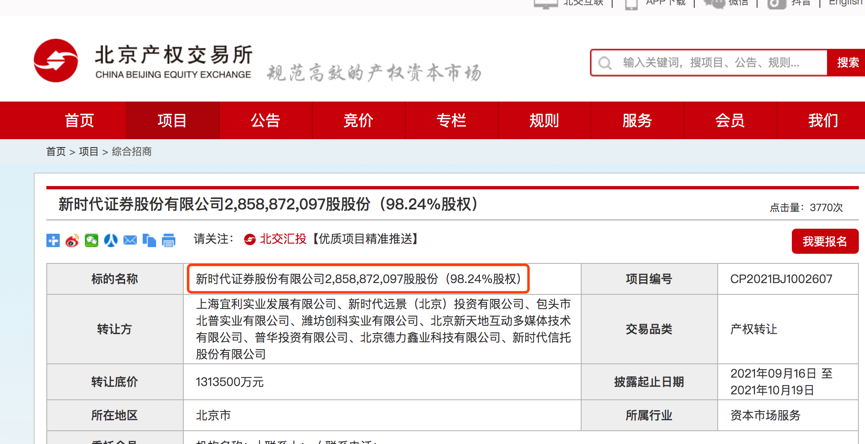Click the listing headline 新时代证券股份有限公司
The height and width of the screenshot is (444, 865).
(268, 205)
